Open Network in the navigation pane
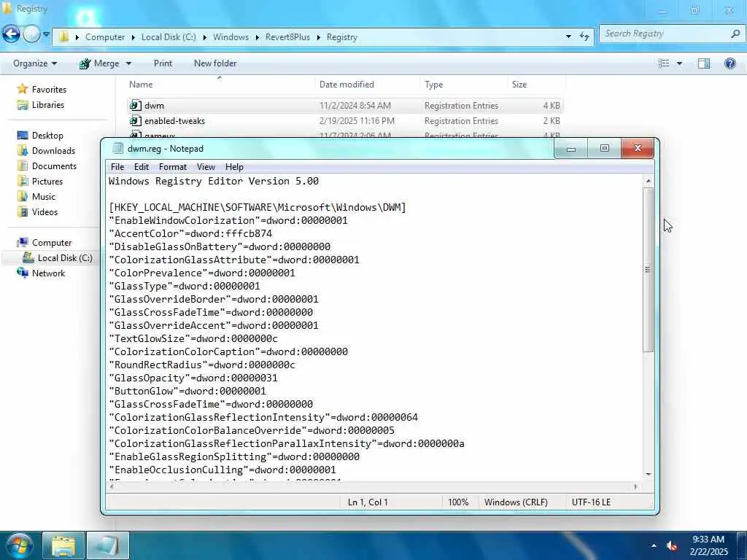This screenshot has width=747, height=560. click(48, 273)
